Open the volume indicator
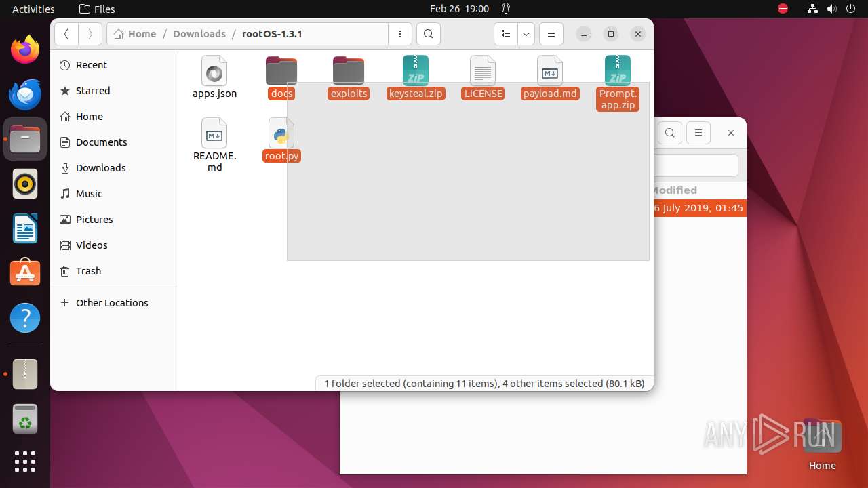 831,9
